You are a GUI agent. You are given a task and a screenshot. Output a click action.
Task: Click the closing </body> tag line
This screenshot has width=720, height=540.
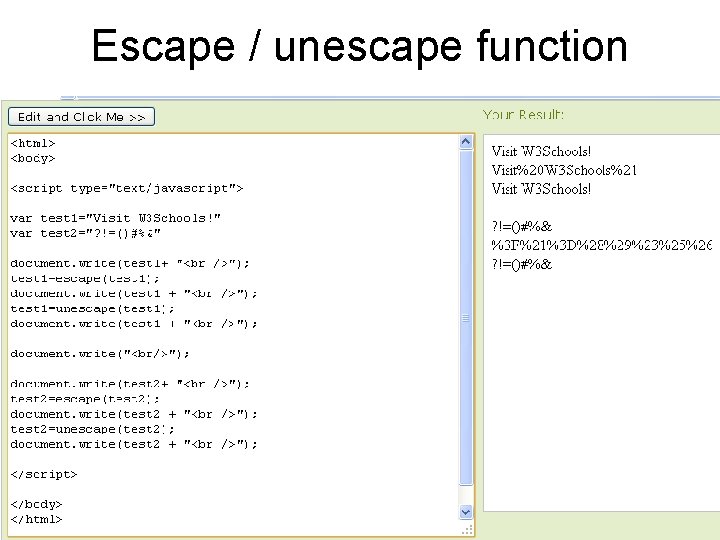click(36, 504)
